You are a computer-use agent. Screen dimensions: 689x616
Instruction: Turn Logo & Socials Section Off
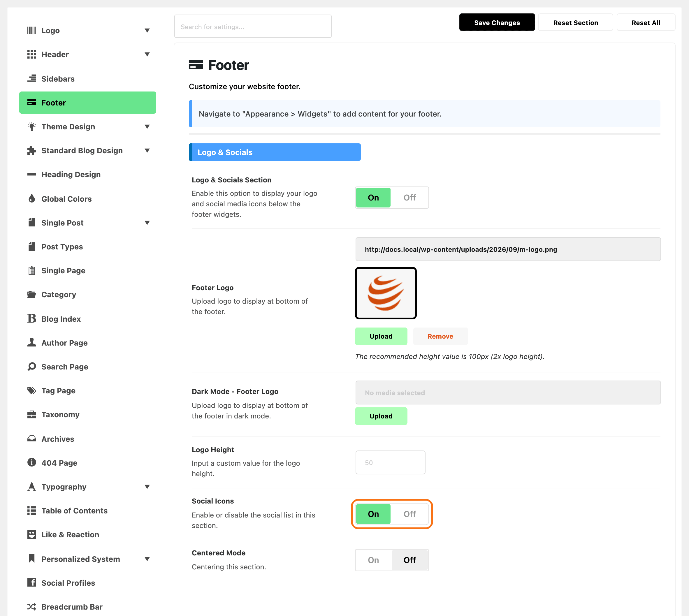pyautogui.click(x=410, y=198)
